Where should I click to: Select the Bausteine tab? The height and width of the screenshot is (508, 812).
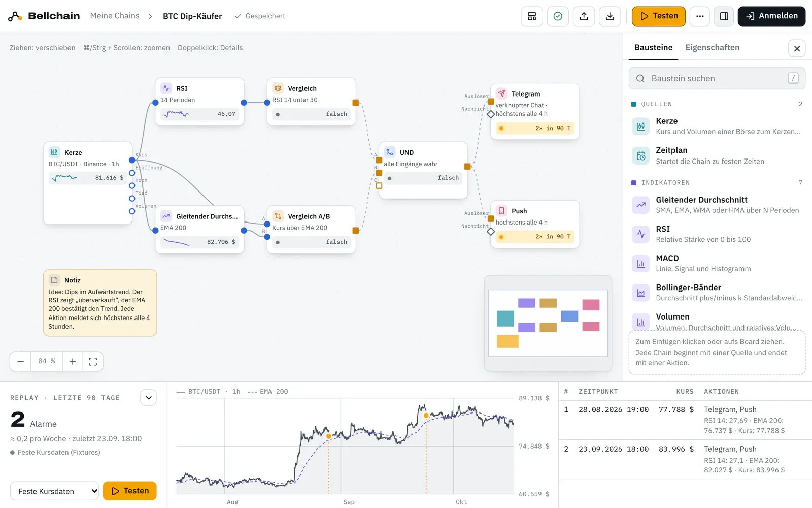click(653, 47)
